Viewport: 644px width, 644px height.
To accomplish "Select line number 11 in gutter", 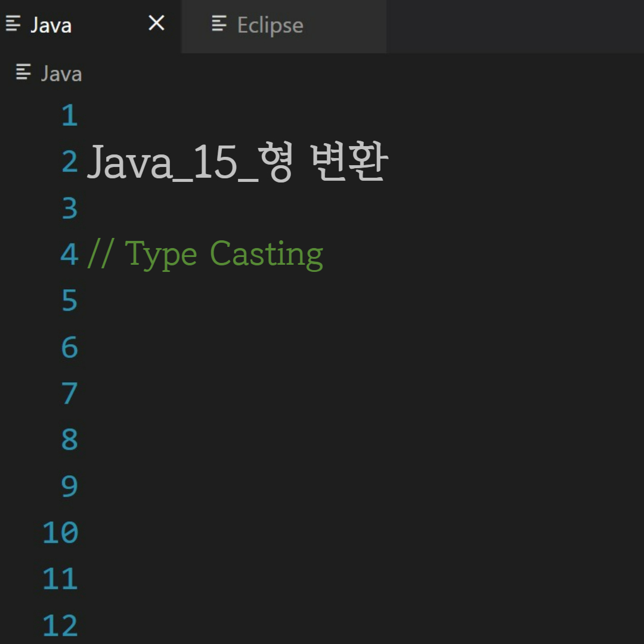I will [x=60, y=579].
